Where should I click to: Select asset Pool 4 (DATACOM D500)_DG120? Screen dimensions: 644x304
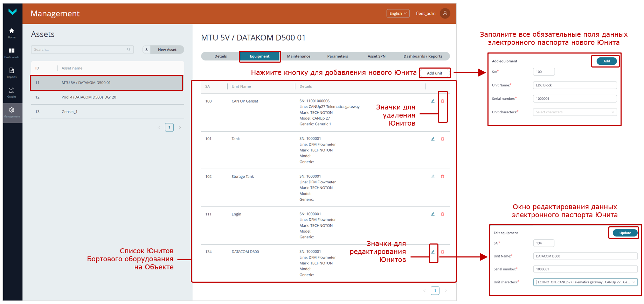point(89,97)
